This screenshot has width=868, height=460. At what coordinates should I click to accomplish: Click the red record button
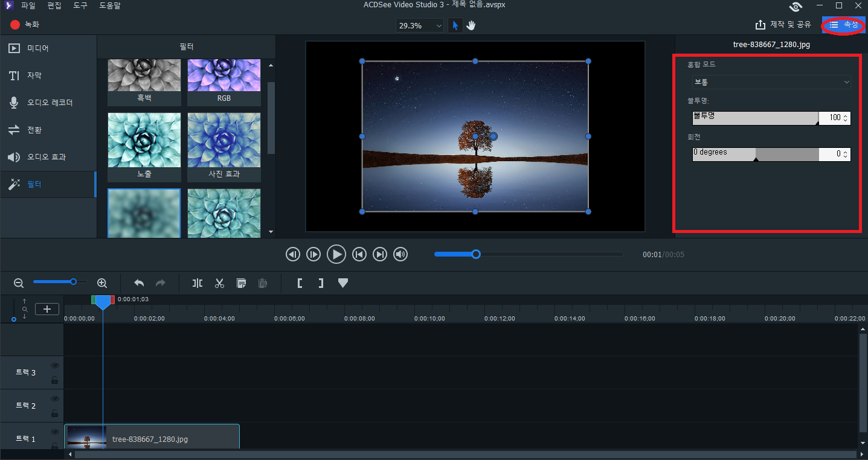[15, 25]
